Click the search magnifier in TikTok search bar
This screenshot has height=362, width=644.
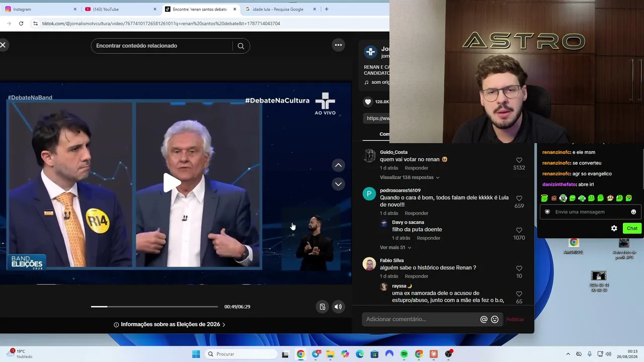(241, 46)
